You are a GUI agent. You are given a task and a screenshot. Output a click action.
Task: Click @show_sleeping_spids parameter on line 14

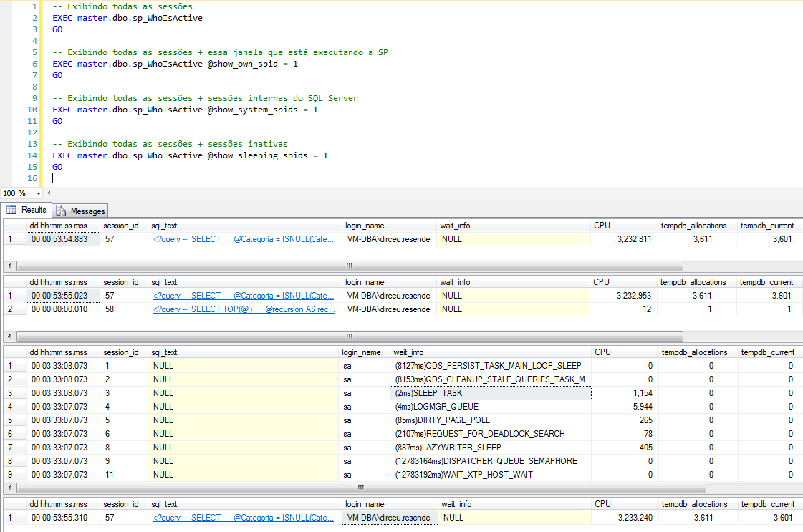click(x=258, y=155)
